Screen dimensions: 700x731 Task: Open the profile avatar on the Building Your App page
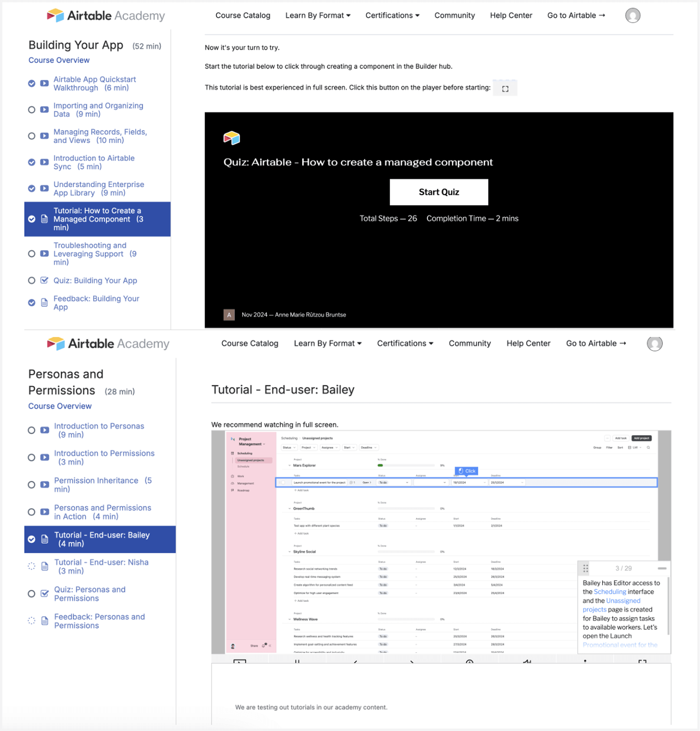pos(632,16)
